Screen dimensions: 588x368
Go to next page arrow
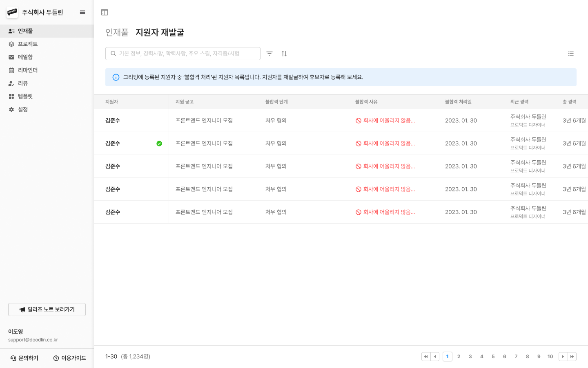[x=563, y=357]
